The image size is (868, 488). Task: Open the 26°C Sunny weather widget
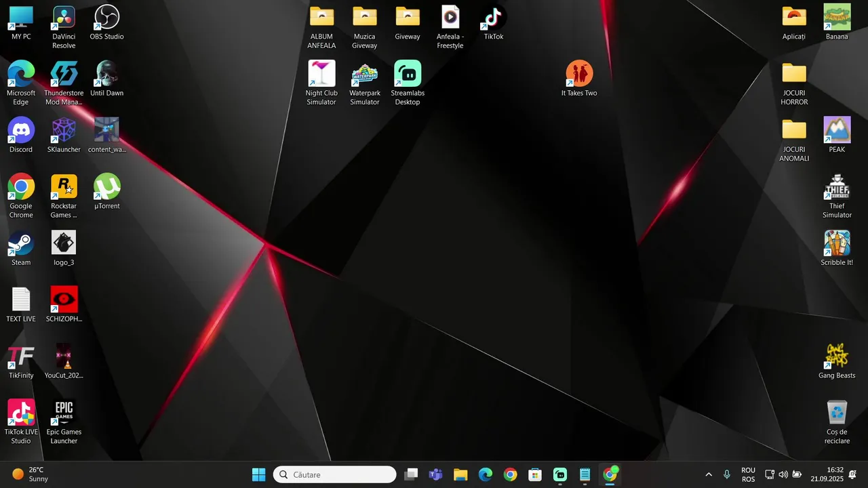31,474
